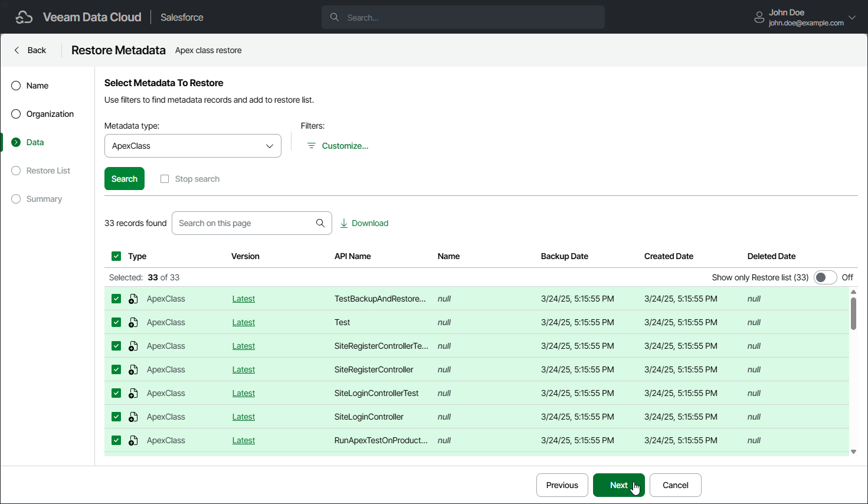Uncheck the SiteLoginControllerTest row checkbox
This screenshot has width=868, height=504.
[116, 393]
